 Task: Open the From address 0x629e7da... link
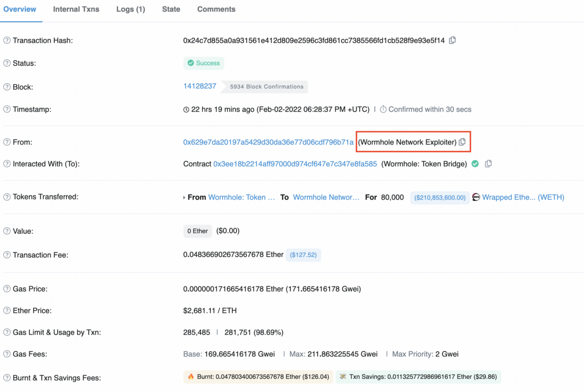coord(268,142)
